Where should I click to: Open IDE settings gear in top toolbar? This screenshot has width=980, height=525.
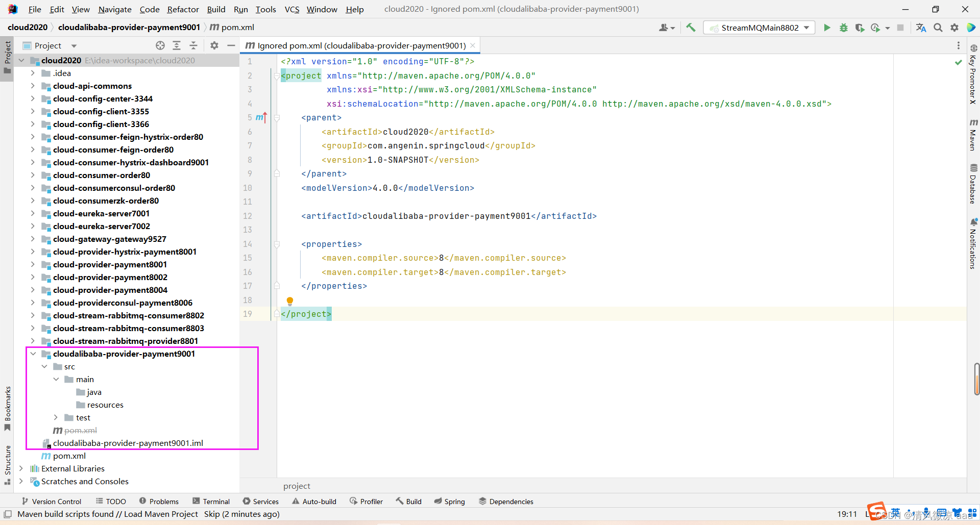tap(954, 28)
